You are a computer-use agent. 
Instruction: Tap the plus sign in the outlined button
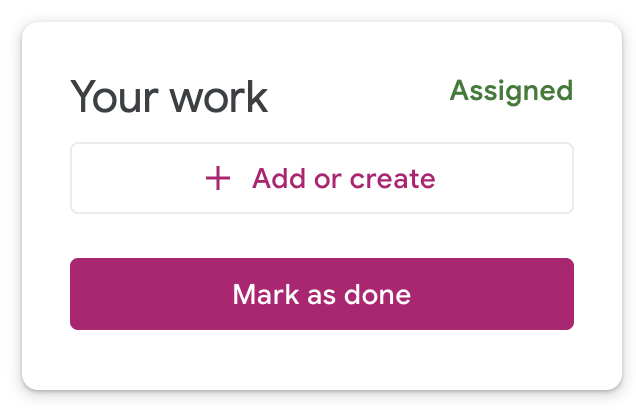217,179
